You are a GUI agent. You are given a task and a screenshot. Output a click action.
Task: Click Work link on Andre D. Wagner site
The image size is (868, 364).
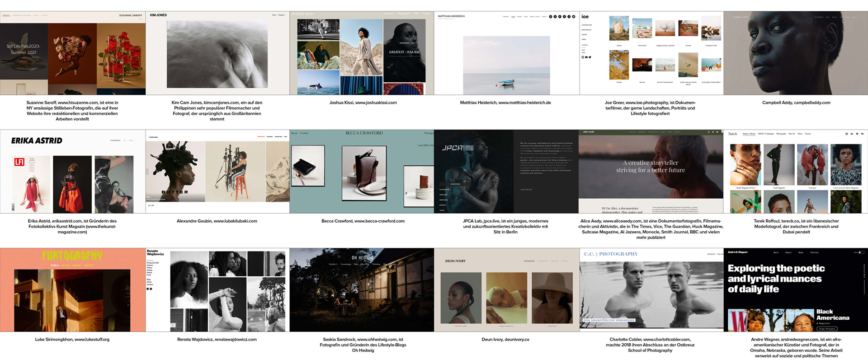point(776,252)
